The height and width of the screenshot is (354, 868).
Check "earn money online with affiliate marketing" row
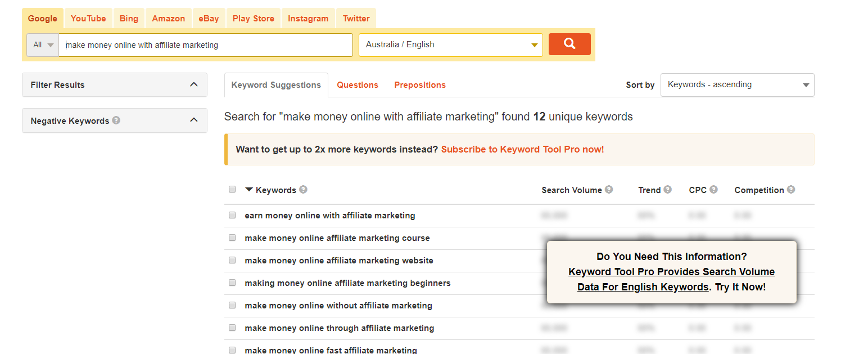(x=232, y=215)
